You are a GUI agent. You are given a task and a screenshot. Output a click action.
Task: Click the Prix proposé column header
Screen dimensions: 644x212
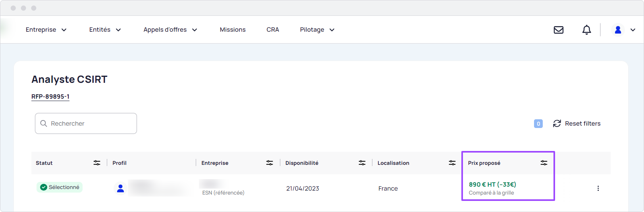(x=484, y=163)
